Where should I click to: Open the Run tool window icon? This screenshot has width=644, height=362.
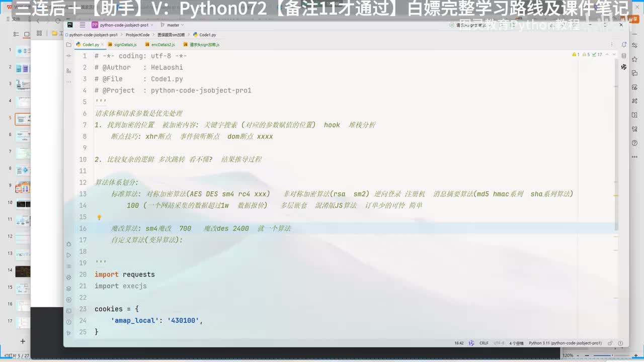tap(69, 255)
